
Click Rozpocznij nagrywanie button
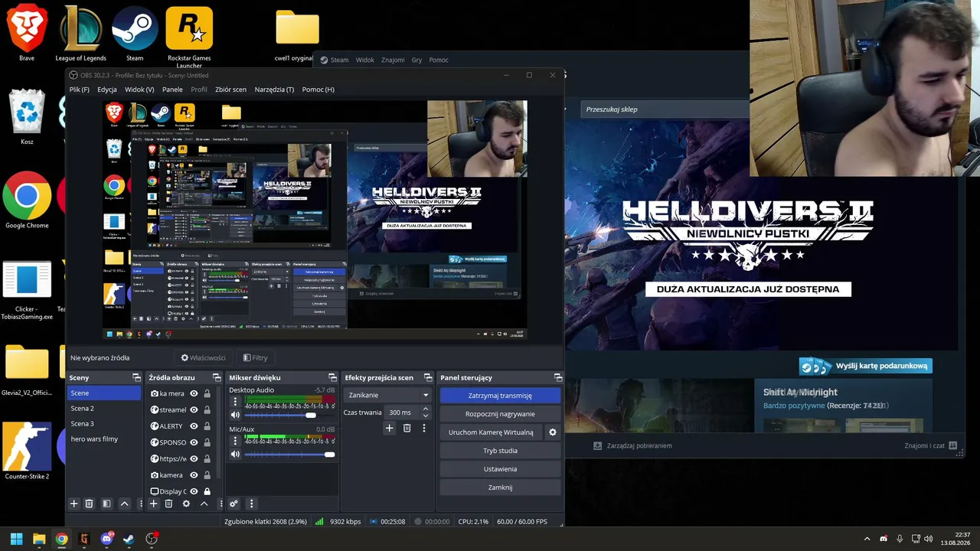click(500, 414)
